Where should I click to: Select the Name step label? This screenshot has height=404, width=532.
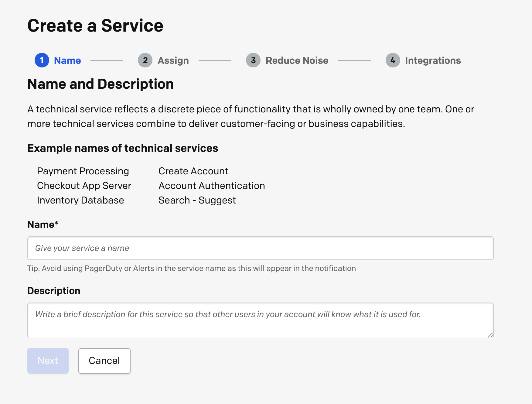(x=67, y=60)
